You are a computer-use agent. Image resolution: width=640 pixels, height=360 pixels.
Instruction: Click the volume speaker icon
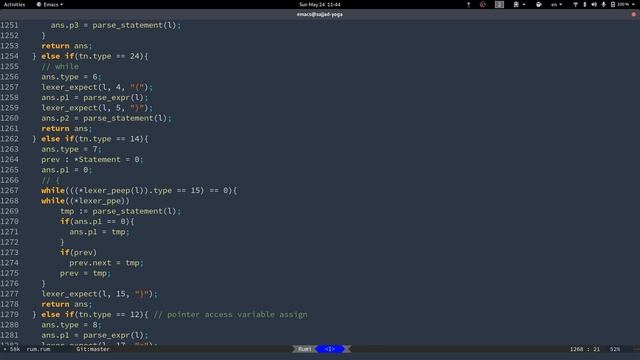coord(594,4)
